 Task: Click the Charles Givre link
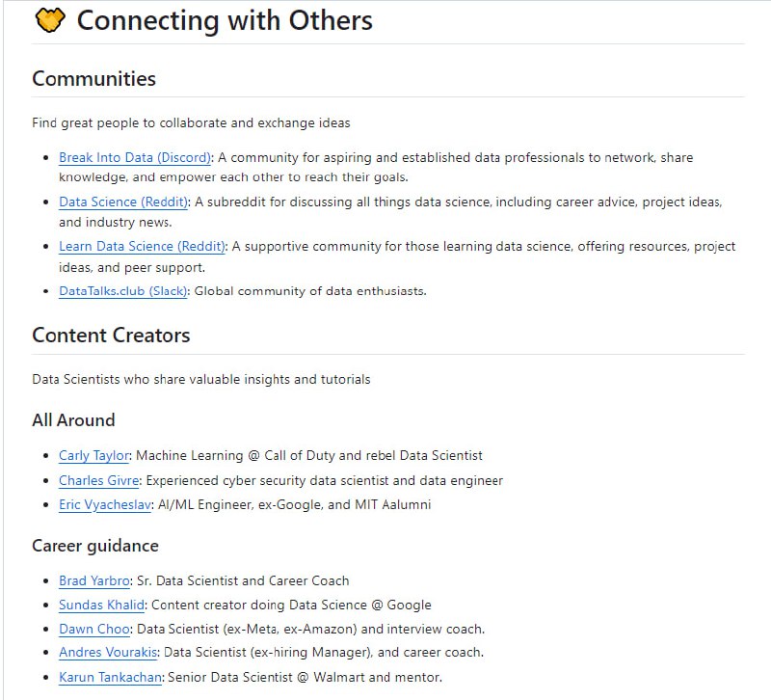pyautogui.click(x=98, y=480)
